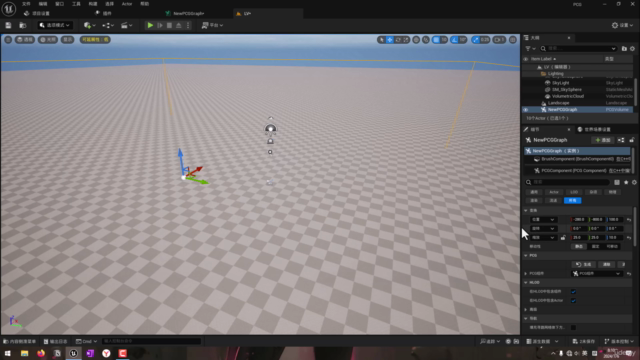Toggle visibility of NewPCGGraph actor

pyautogui.click(x=526, y=110)
